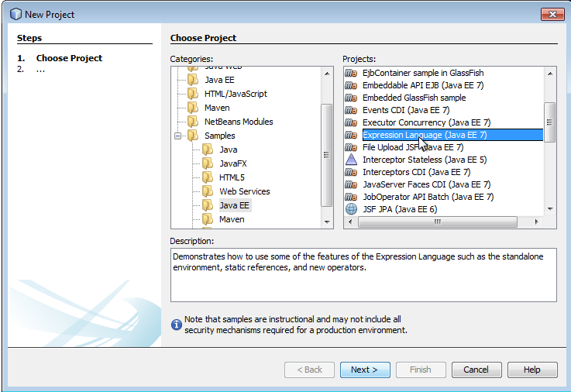Click the JavaFX folder icon
Viewport: 571px width, 392px height.
(x=208, y=163)
